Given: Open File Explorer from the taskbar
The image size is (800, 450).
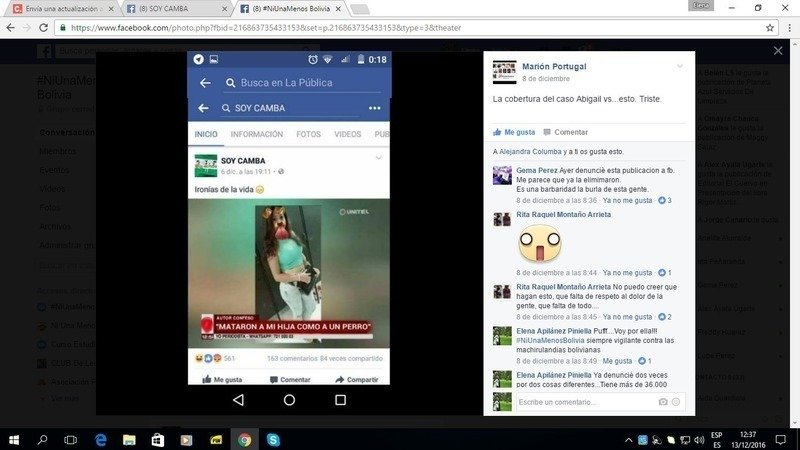Looking at the screenshot, I should [129, 438].
